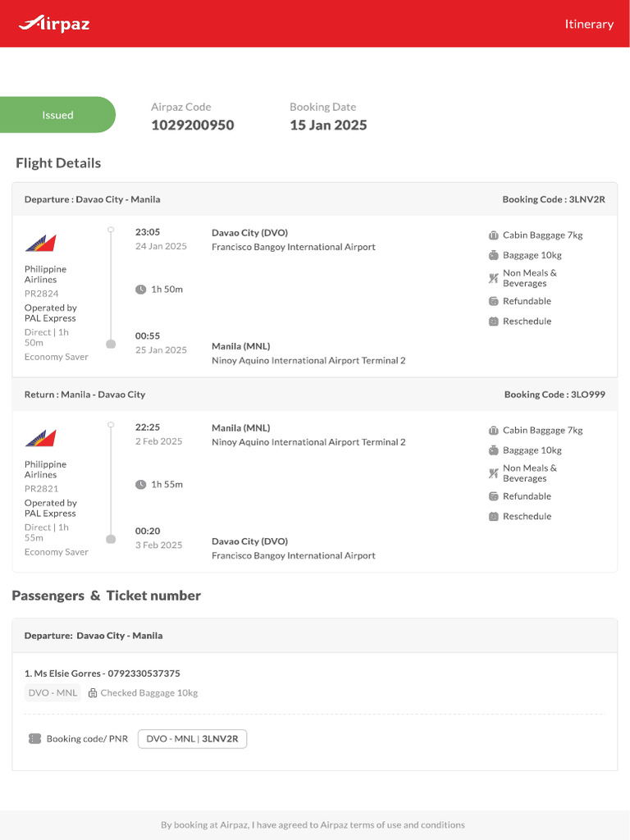Click the Non Meals & Beverages icon for departure
The height and width of the screenshot is (840, 630).
494,278
